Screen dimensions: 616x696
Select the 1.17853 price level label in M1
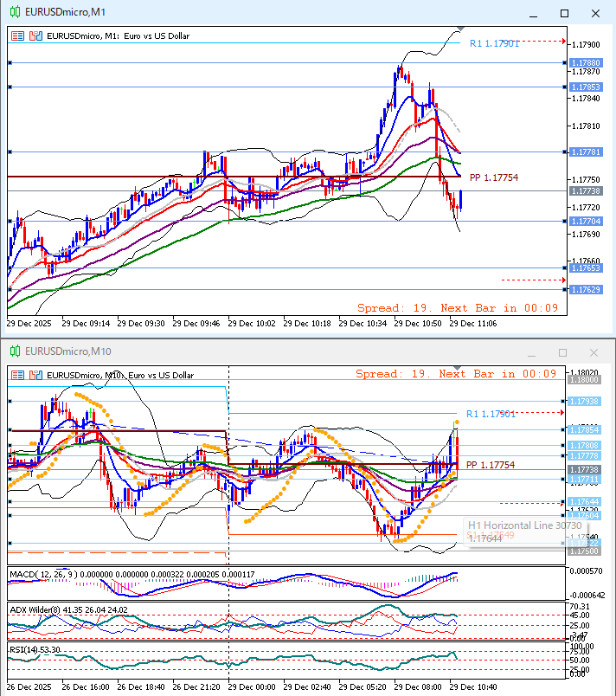[585, 87]
